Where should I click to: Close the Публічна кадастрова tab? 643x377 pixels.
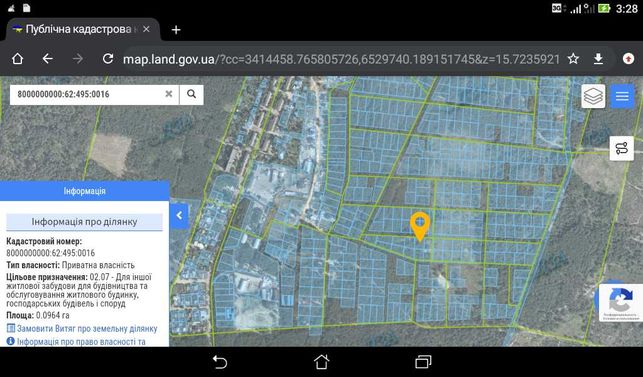[146, 30]
